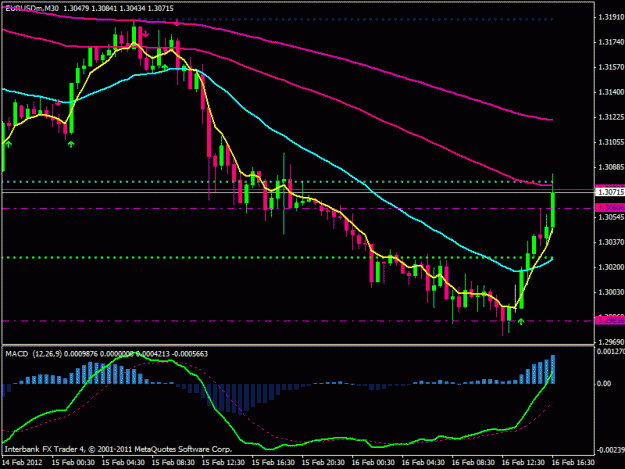The width and height of the screenshot is (625, 469).
Task: Select the 1.31400 price axis label
Action: point(611,92)
